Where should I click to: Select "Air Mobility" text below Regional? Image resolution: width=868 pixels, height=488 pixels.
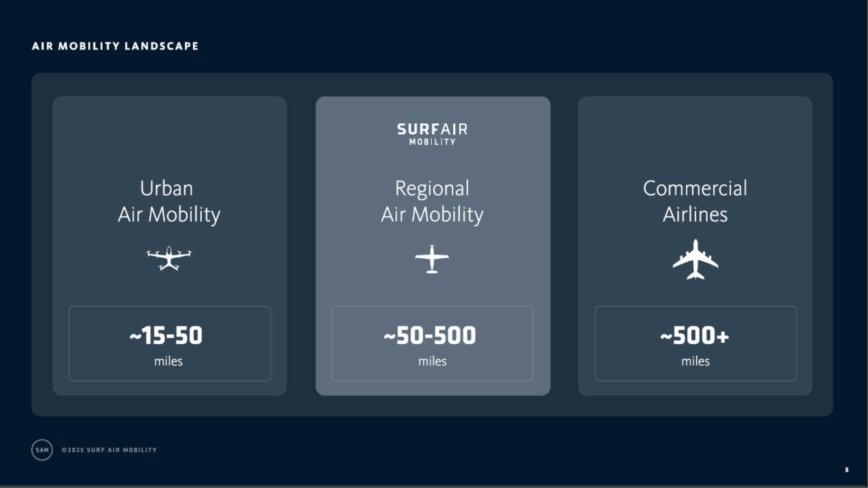click(x=432, y=215)
